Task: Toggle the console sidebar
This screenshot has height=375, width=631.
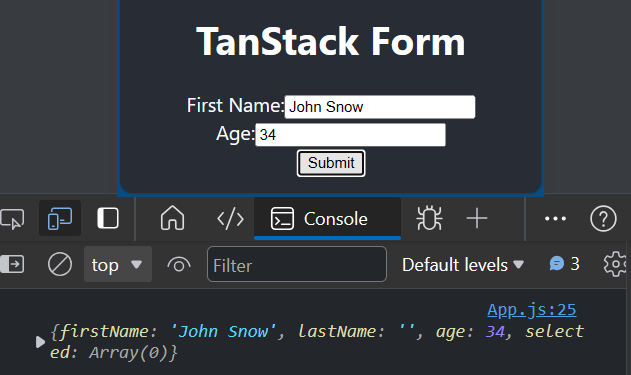Action: [12, 264]
